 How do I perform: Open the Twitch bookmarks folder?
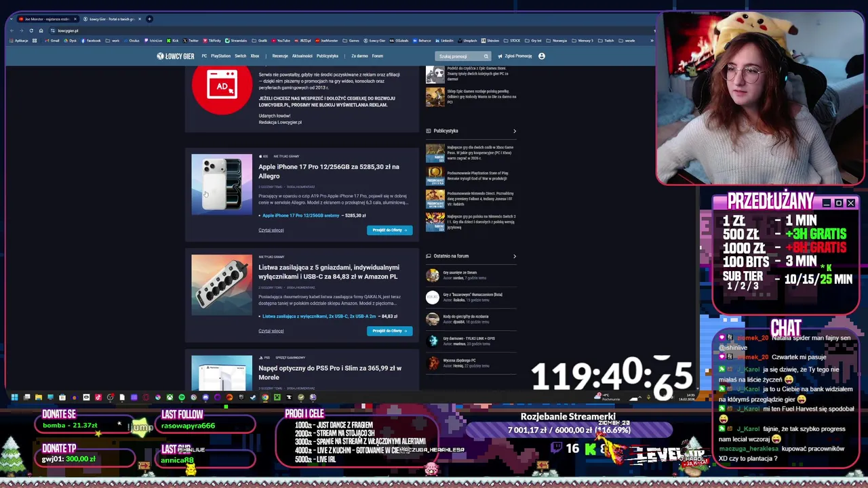[606, 41]
